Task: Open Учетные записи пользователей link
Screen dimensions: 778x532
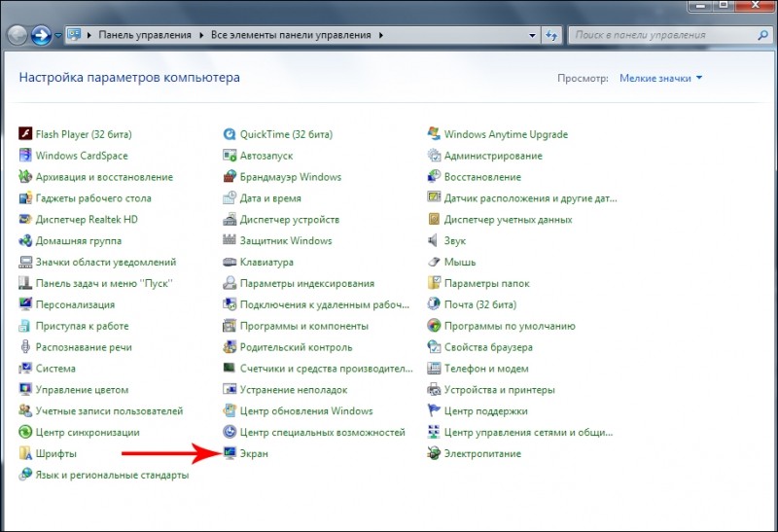Action: tap(109, 410)
